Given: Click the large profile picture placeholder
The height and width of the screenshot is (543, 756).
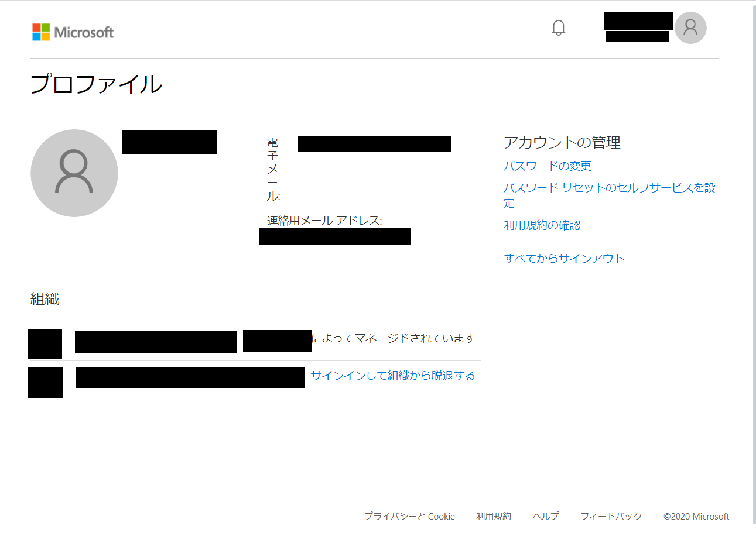Looking at the screenshot, I should [x=74, y=173].
